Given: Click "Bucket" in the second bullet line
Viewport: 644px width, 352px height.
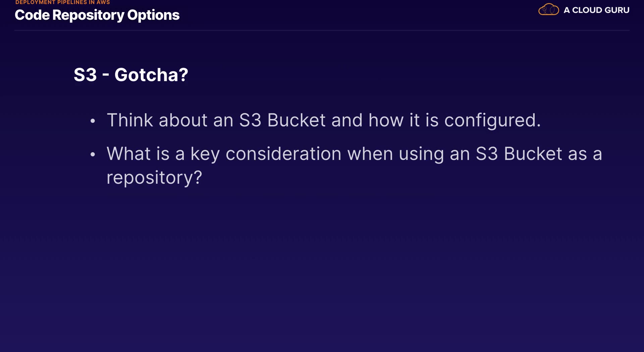Looking at the screenshot, I should pos(533,154).
